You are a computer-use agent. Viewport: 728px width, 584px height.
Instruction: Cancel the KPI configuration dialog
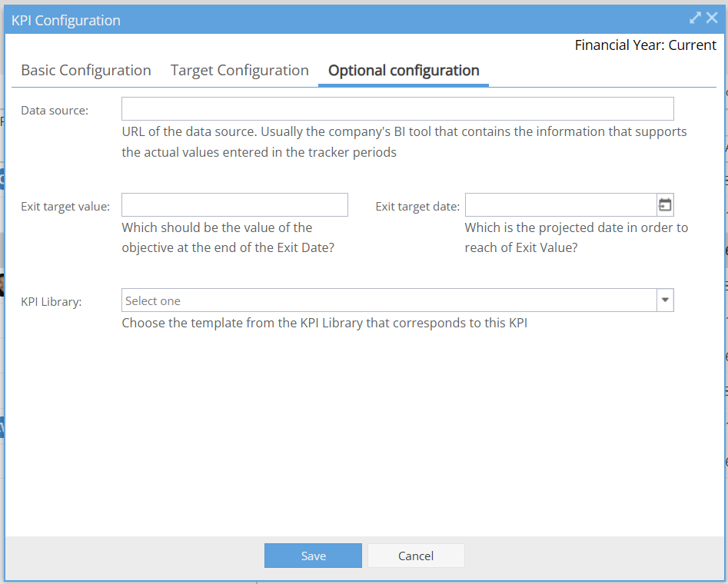[416, 556]
